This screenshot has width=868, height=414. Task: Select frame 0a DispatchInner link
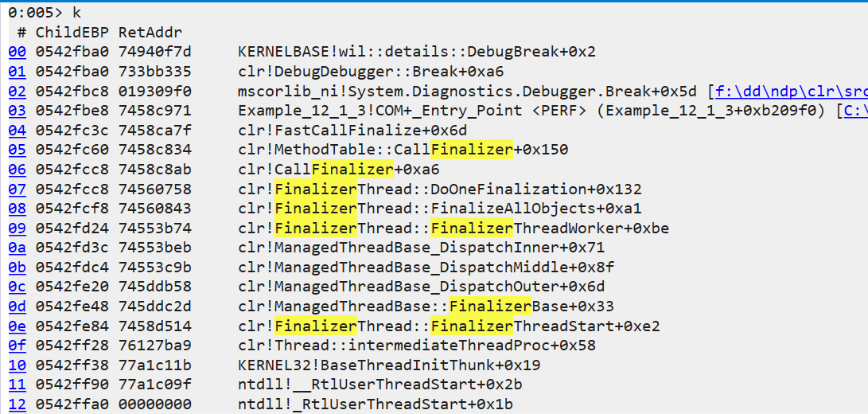pyautogui.click(x=18, y=248)
